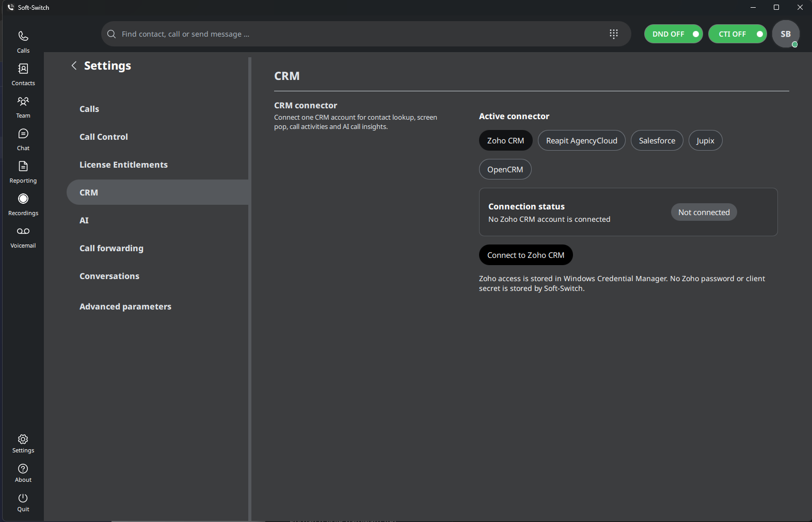This screenshot has width=812, height=522.
Task: Go to Team view
Action: click(23, 107)
